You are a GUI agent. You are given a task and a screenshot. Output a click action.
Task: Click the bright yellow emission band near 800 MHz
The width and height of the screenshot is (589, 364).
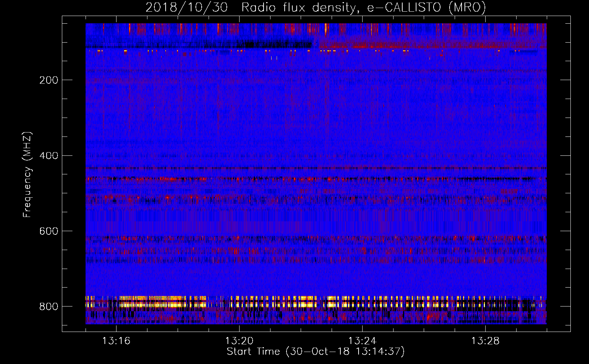[x=316, y=302]
